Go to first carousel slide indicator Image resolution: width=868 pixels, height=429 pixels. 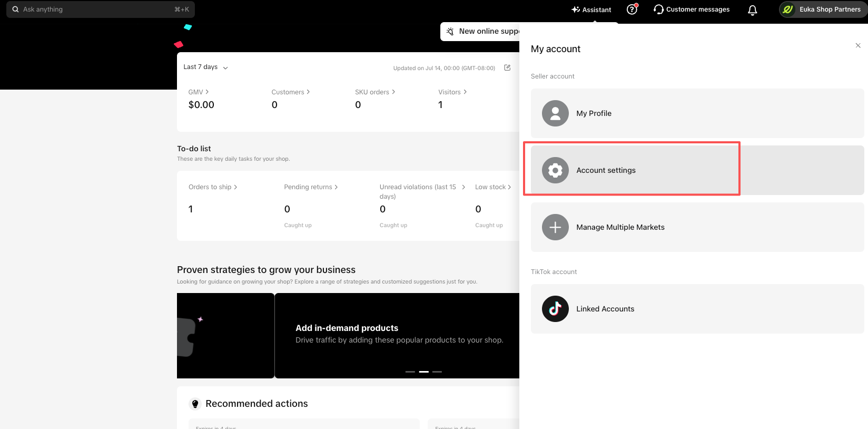[x=410, y=372]
